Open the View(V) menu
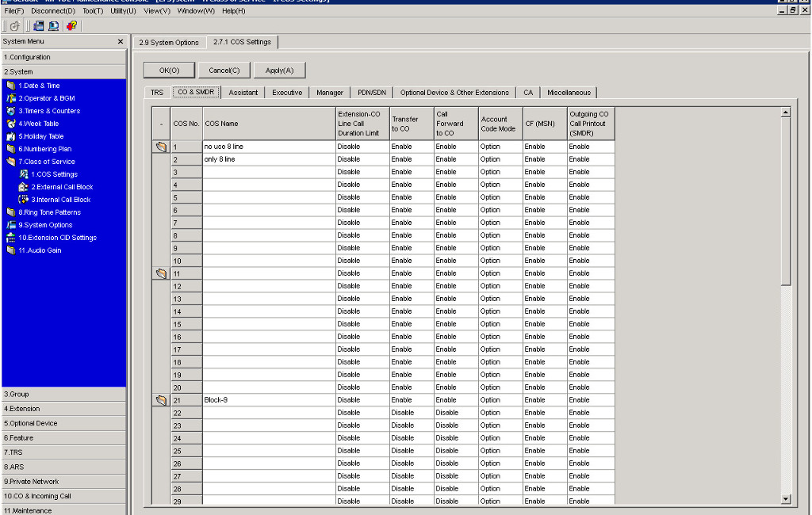This screenshot has width=812, height=515. (157, 11)
